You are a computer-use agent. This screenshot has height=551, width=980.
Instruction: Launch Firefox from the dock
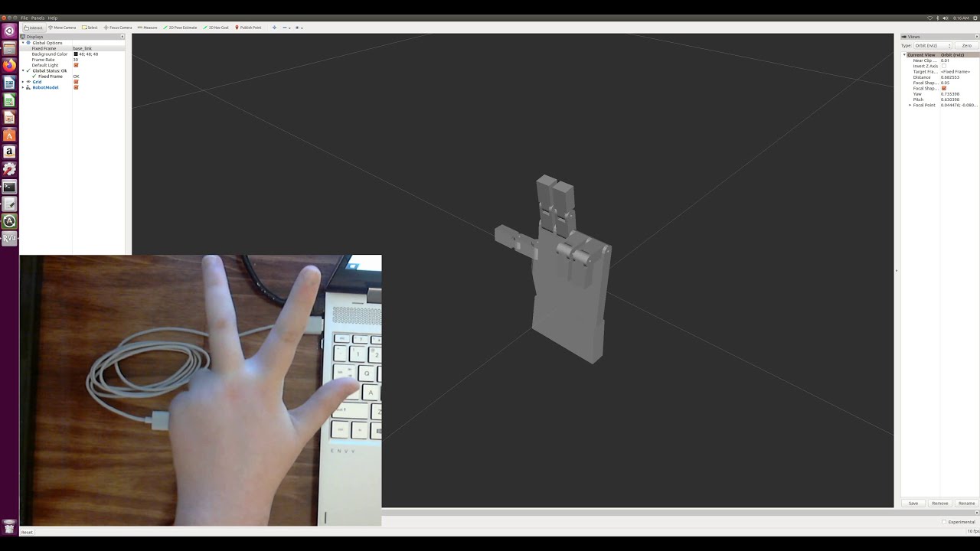click(x=9, y=66)
